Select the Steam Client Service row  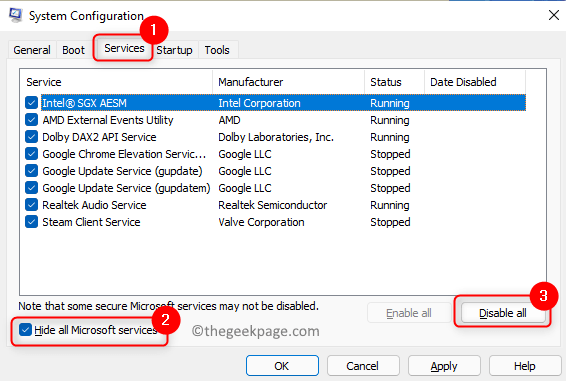click(x=276, y=222)
